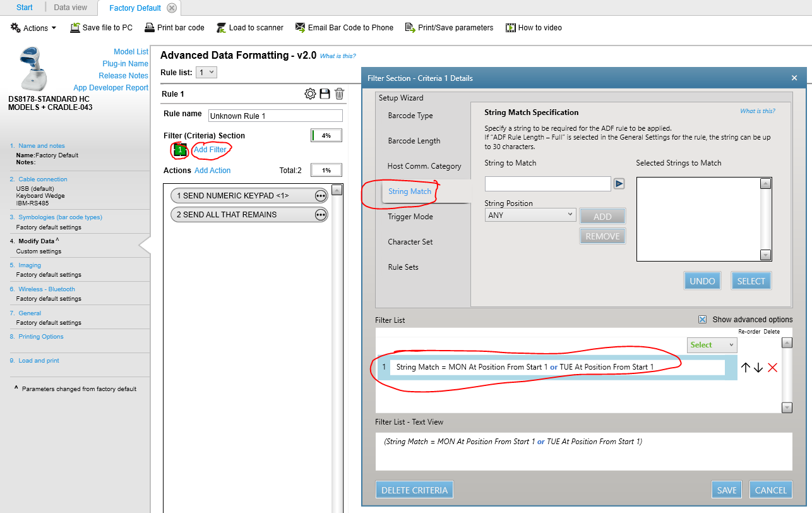Click the arrow icon beside String to Match
This screenshot has height=513, width=812.
pos(619,184)
